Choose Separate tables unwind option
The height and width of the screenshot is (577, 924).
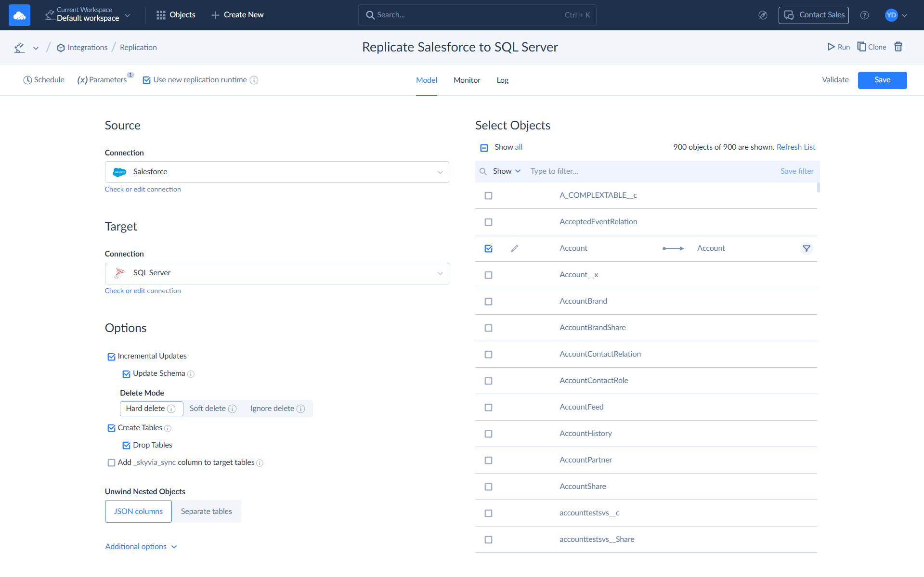207,512
